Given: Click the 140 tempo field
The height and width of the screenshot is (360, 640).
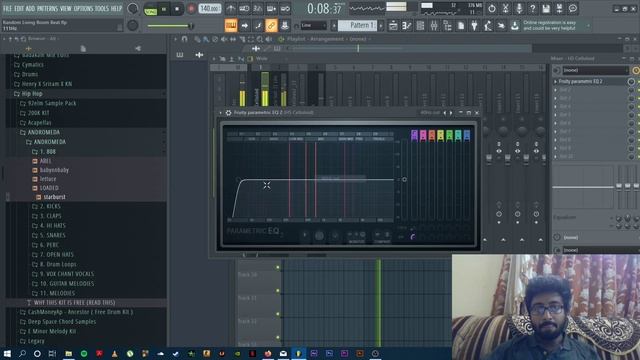Looking at the screenshot, I should click(209, 9).
